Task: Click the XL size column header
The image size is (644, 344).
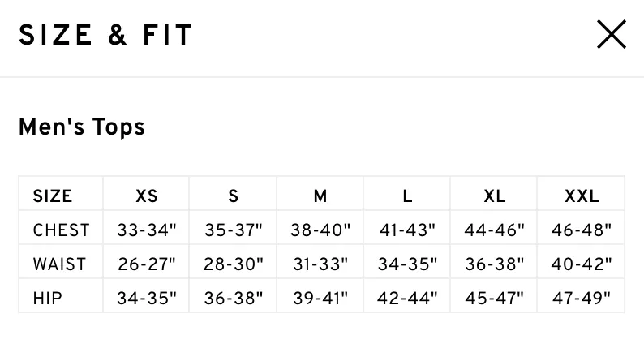Action: click(x=495, y=196)
